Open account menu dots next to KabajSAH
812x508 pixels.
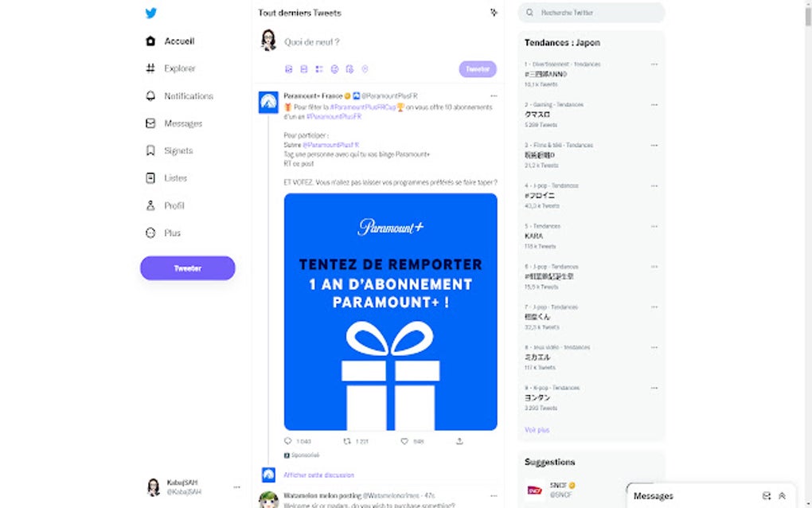click(x=236, y=487)
